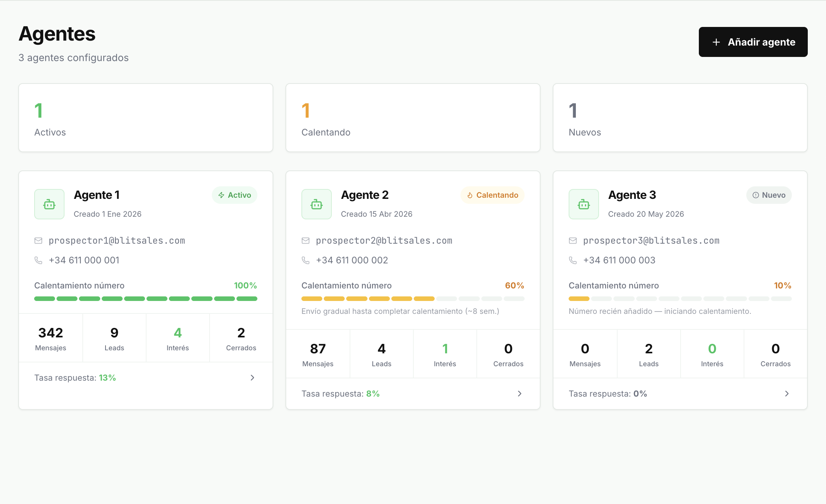
Task: Click the mail icon beside prospector2 email
Action: pyautogui.click(x=306, y=241)
